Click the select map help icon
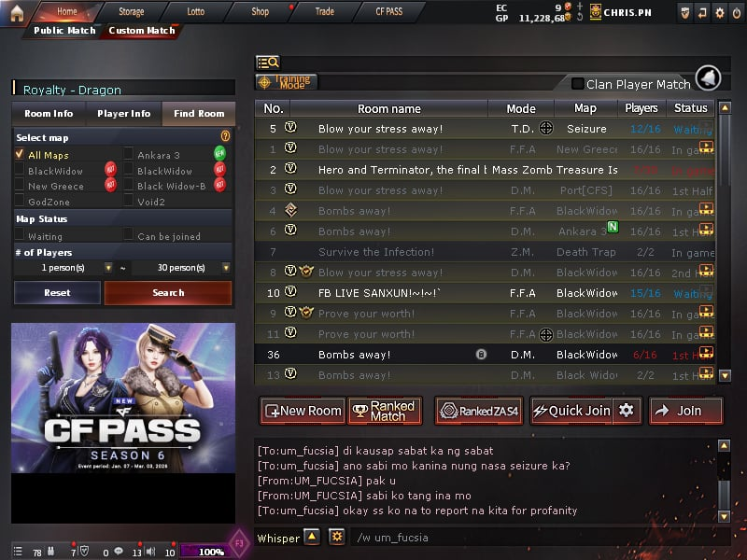The width and height of the screenshot is (747, 560). [225, 136]
